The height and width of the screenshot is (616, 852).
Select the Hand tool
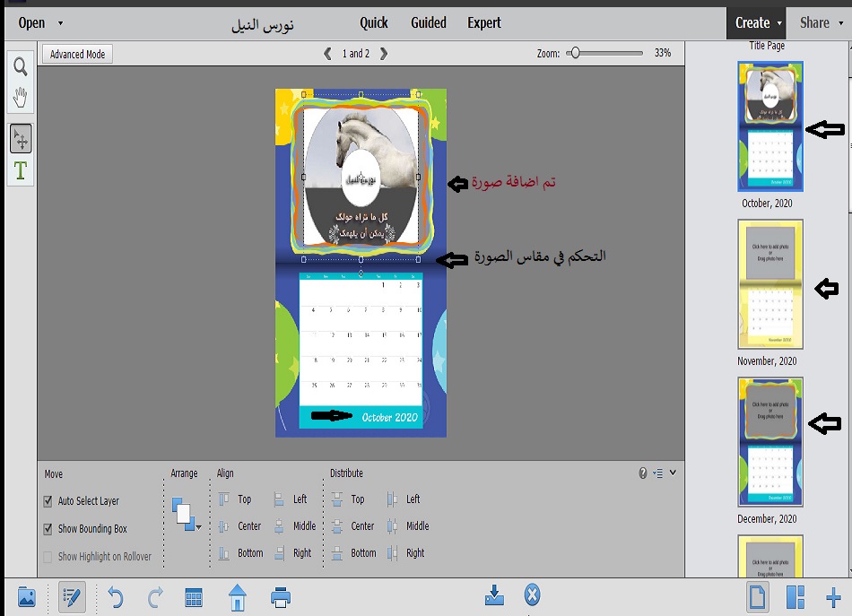20,96
